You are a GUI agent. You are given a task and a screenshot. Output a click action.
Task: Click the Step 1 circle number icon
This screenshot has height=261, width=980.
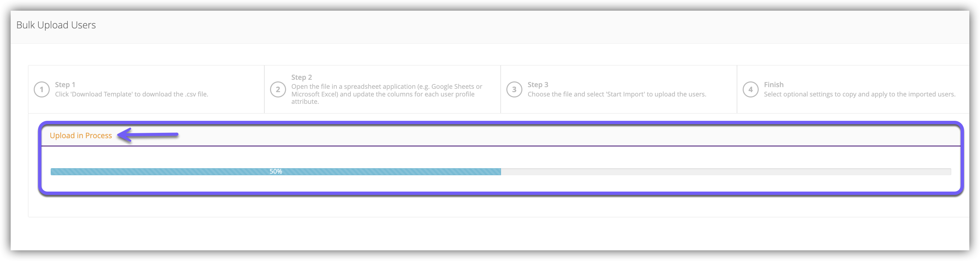coord(42,90)
